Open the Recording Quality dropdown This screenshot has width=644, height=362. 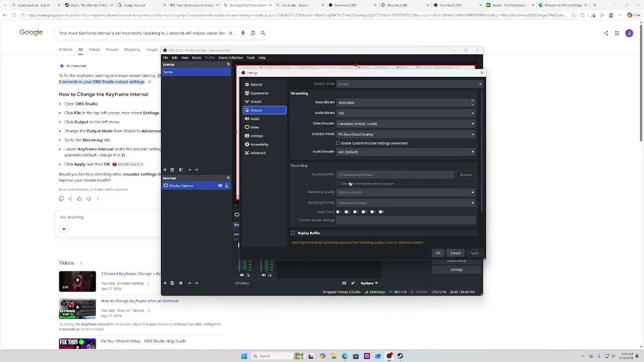406,193
